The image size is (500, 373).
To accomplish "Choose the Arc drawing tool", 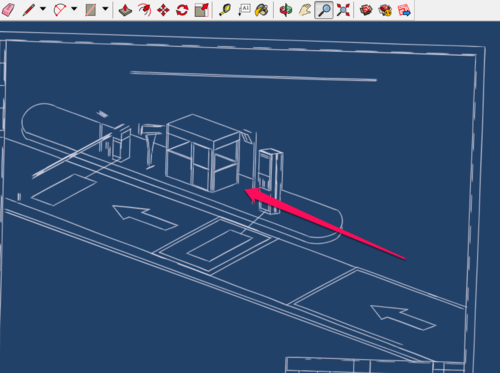I will [60, 10].
